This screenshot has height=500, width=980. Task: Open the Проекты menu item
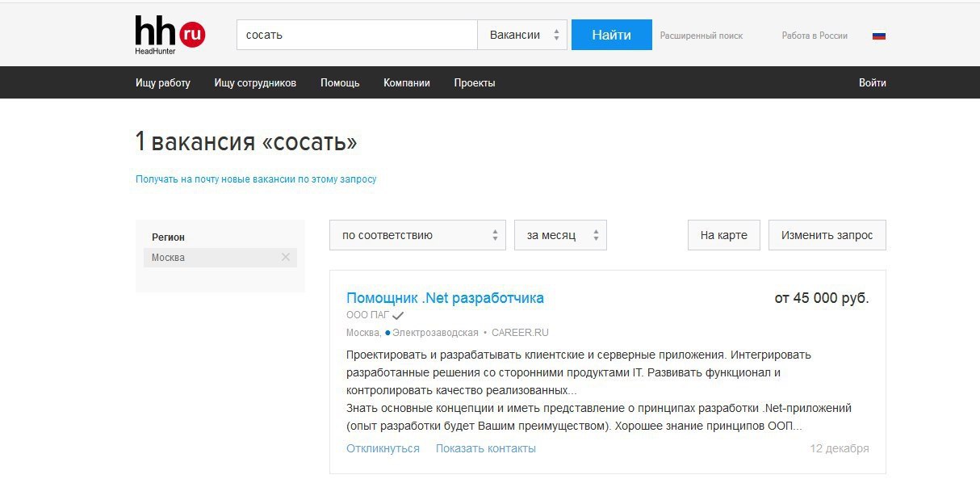[x=475, y=82]
